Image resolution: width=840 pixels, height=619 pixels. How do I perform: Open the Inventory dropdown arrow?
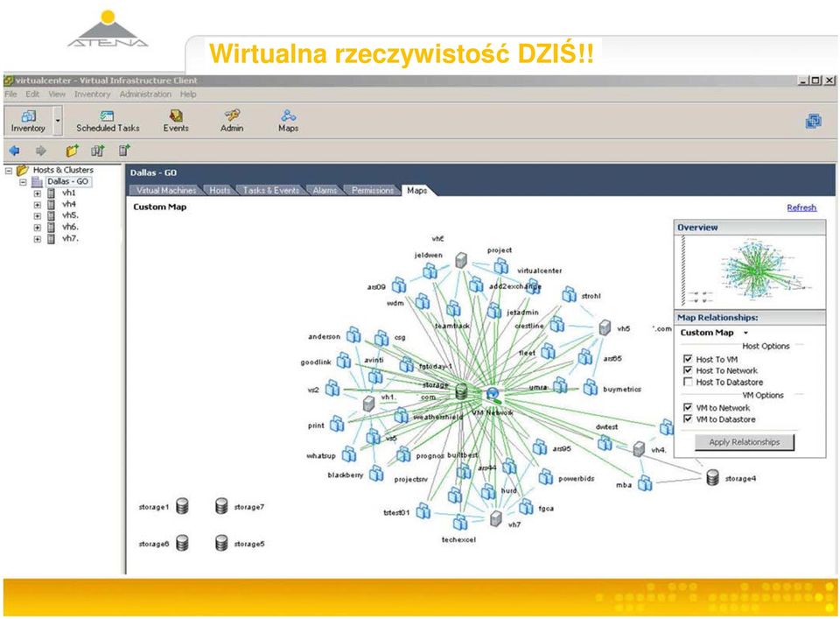58,121
